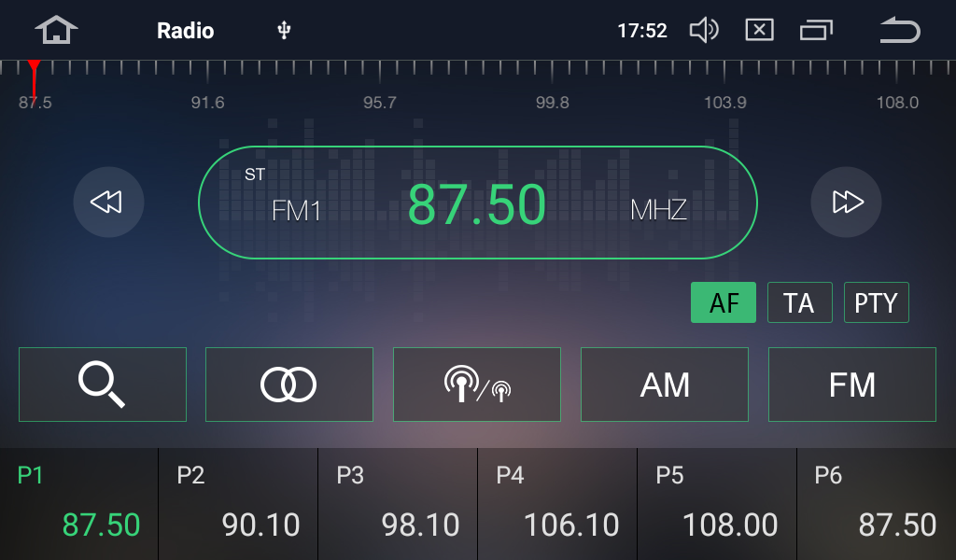Image resolution: width=956 pixels, height=560 pixels.
Task: Open the PTY program type option
Action: (876, 303)
